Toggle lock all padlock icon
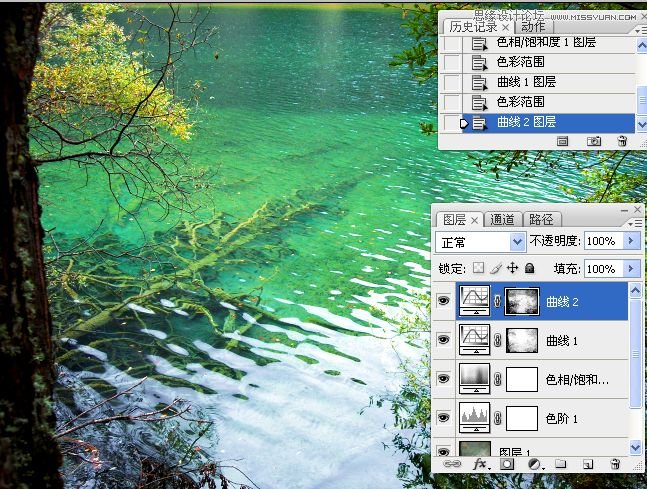 (530, 268)
